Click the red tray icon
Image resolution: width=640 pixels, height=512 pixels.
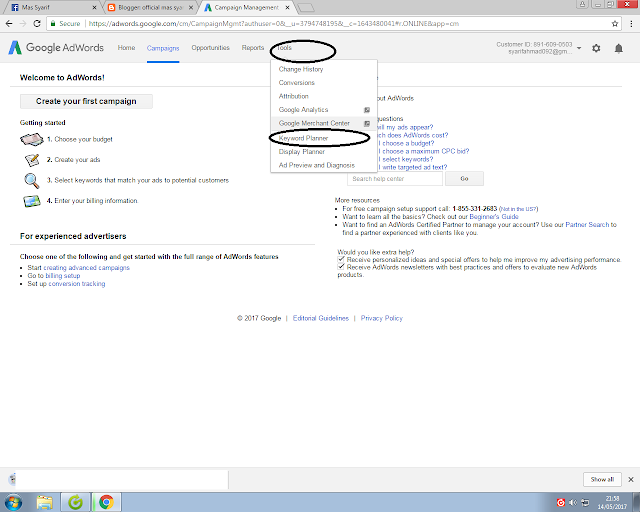pyautogui.click(x=561, y=502)
